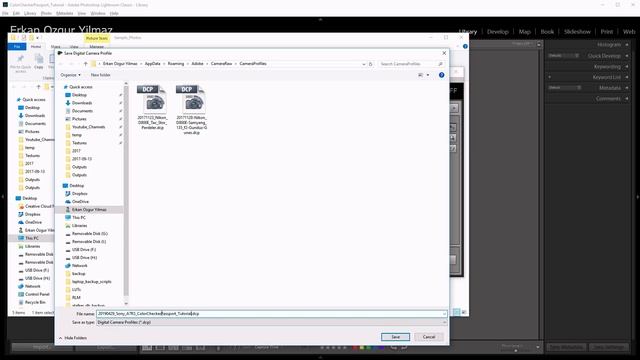Collapse folder pane with Hide Folders
Image resolution: width=640 pixels, height=360 pixels.
tap(73, 338)
